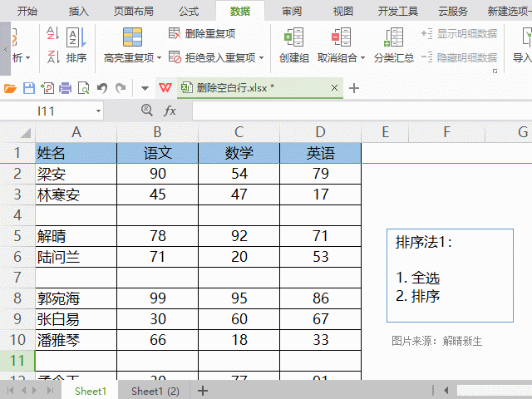Select column A header
532x399 pixels.
click(76, 132)
